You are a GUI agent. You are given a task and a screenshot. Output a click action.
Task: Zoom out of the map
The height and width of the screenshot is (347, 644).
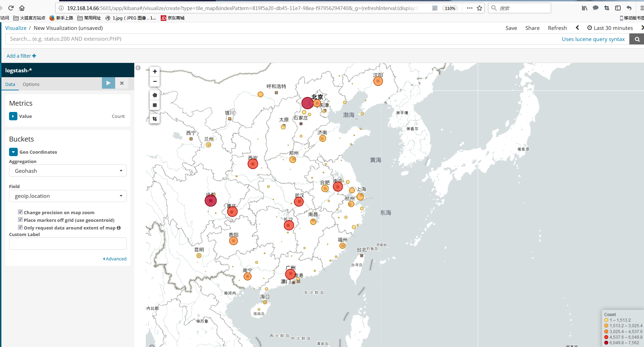click(155, 81)
